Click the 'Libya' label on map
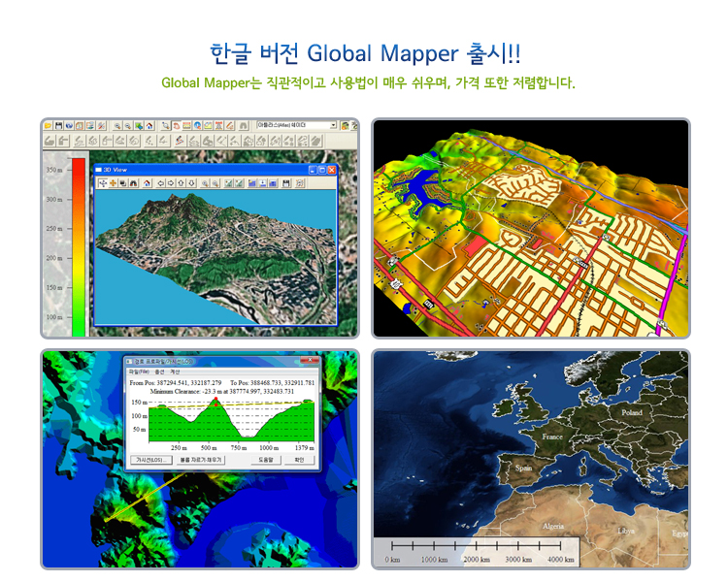 625,531
